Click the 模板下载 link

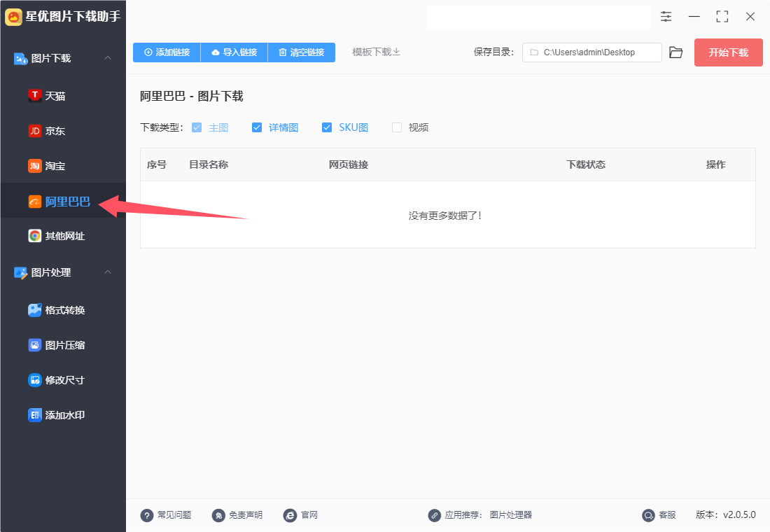376,52
